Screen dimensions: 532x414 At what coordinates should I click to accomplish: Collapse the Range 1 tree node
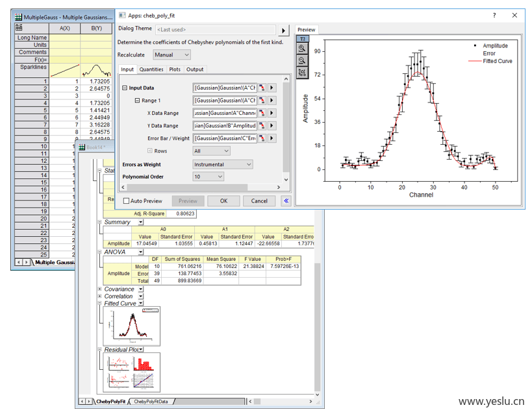tap(137, 101)
